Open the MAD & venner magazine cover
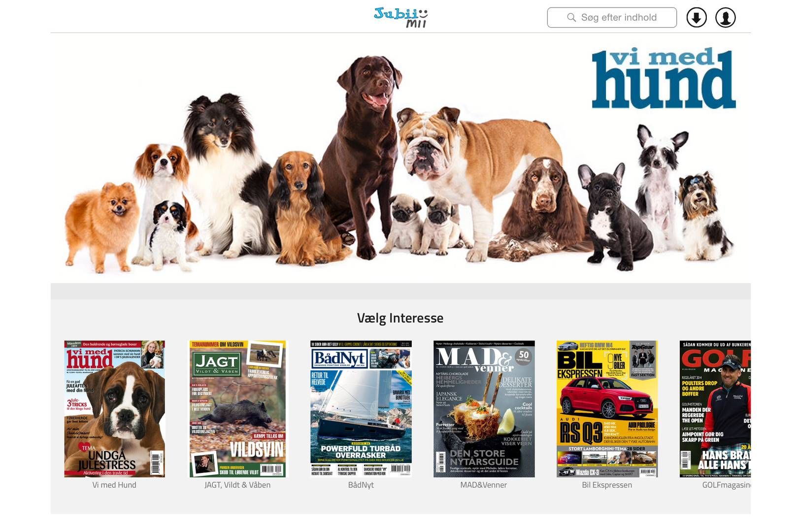This screenshot has width=798, height=532. coord(484,408)
